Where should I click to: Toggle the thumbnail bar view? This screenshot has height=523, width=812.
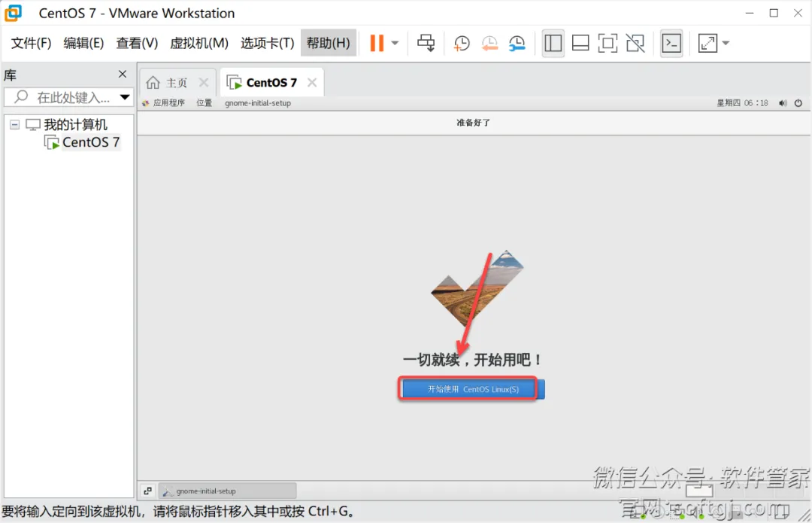(x=580, y=43)
